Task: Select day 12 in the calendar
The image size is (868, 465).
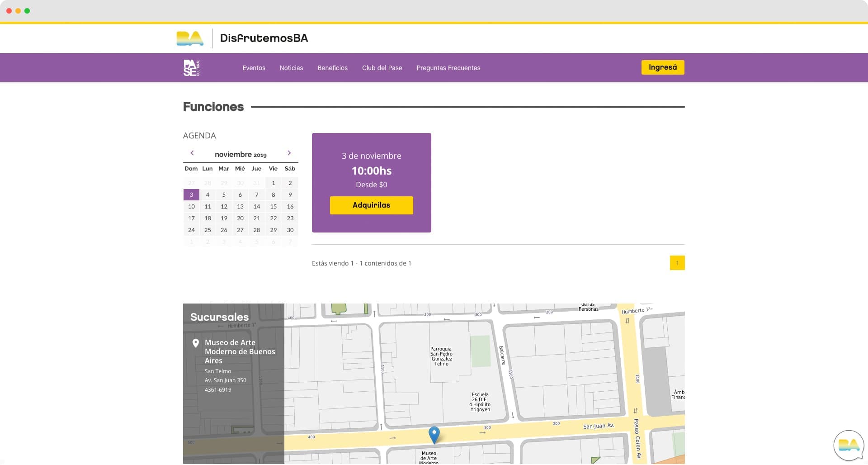Action: 224,207
